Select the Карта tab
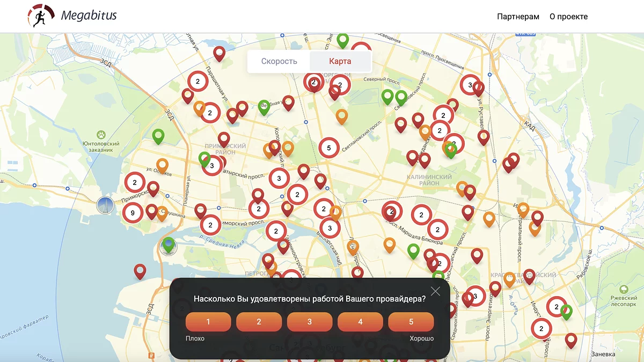The height and width of the screenshot is (362, 644). (340, 61)
